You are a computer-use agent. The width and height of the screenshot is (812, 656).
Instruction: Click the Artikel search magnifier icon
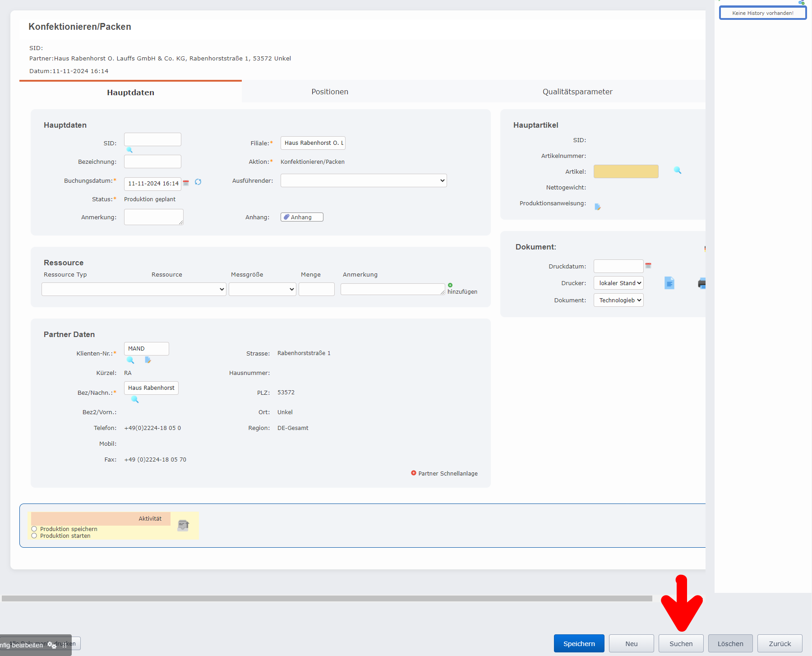coord(677,171)
